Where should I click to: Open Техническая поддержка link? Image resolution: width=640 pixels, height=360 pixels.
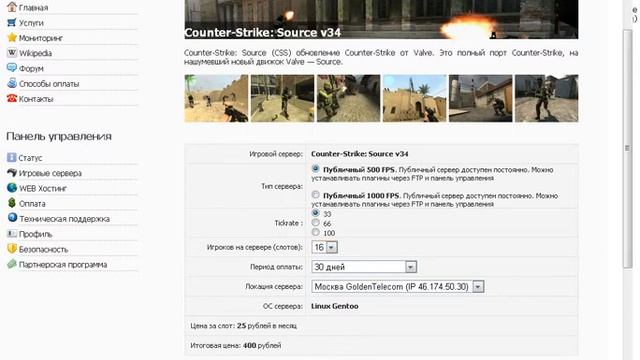[x=64, y=219]
